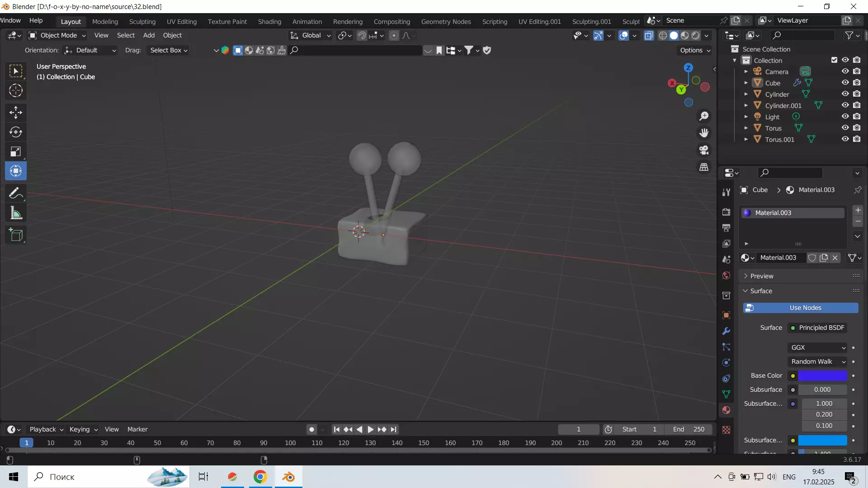Viewport: 868px width, 488px height.
Task: Click the Use Nodes button
Action: (x=801, y=308)
